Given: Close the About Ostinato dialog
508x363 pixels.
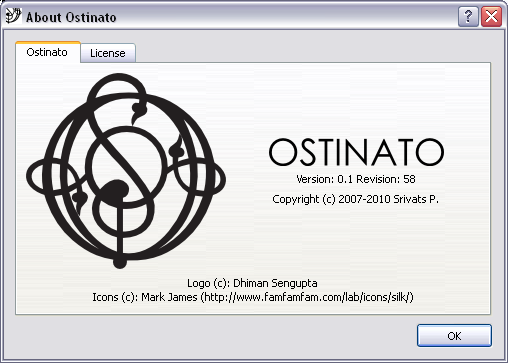Looking at the screenshot, I should click(491, 16).
